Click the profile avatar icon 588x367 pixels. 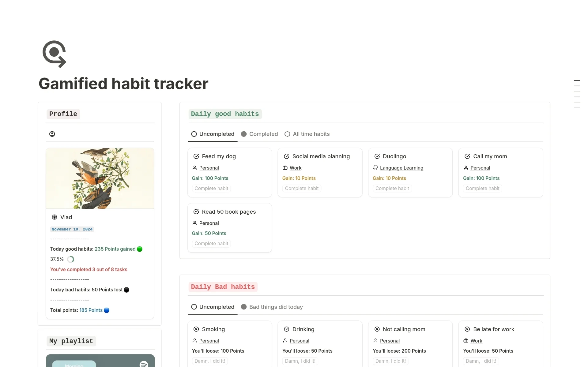click(x=52, y=134)
